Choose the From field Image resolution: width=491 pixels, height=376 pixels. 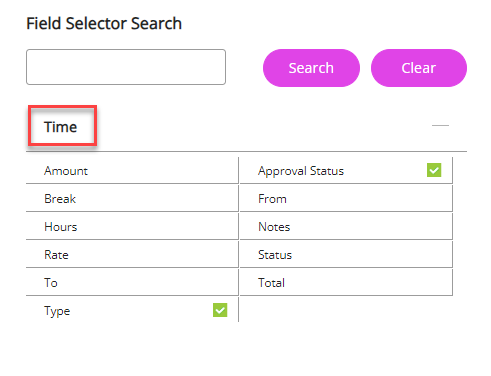coord(346,199)
